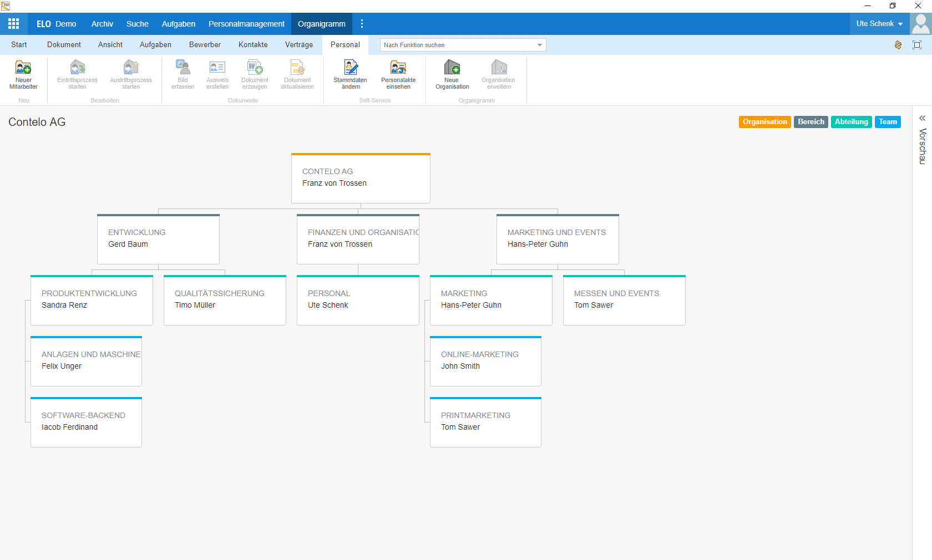Switch to the Bewerber ribbon tab
Image resolution: width=932 pixels, height=560 pixels.
click(x=205, y=45)
